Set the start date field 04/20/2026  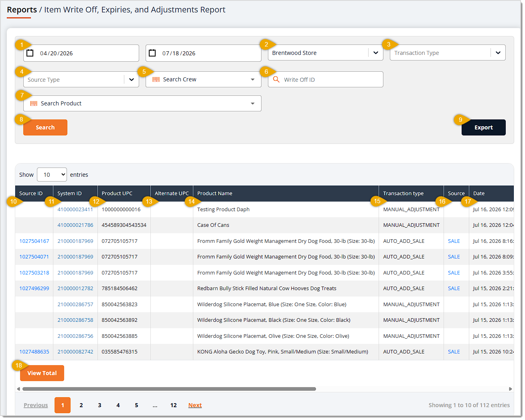click(x=81, y=53)
